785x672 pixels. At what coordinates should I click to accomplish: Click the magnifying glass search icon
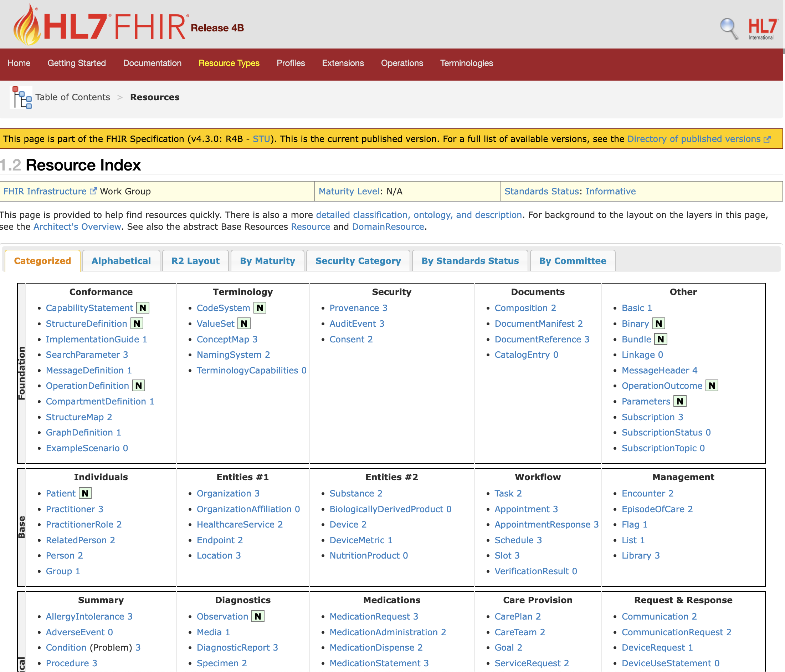(729, 29)
